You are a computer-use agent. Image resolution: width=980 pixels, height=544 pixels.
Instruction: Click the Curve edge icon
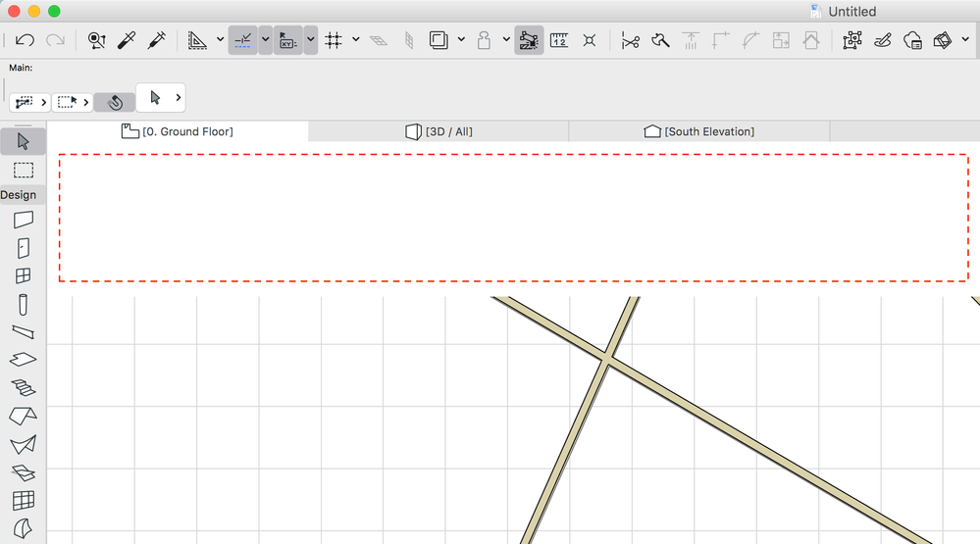pyautogui.click(x=750, y=40)
